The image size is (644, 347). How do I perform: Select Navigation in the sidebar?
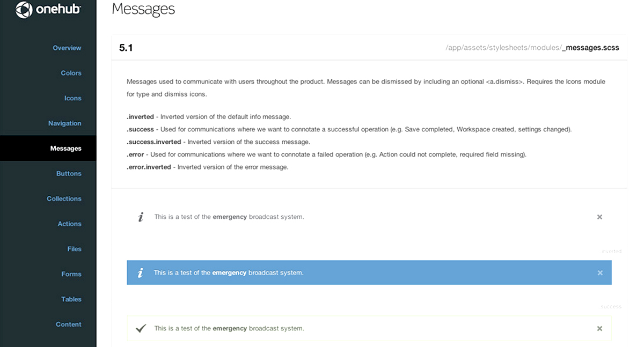(x=65, y=123)
